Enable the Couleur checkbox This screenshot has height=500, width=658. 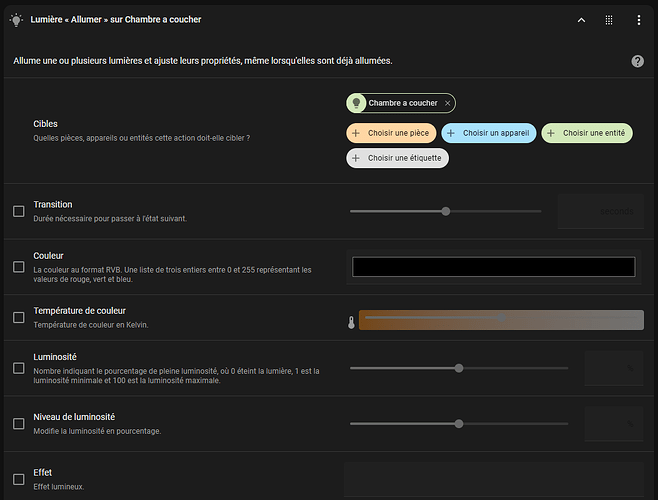[x=18, y=267]
